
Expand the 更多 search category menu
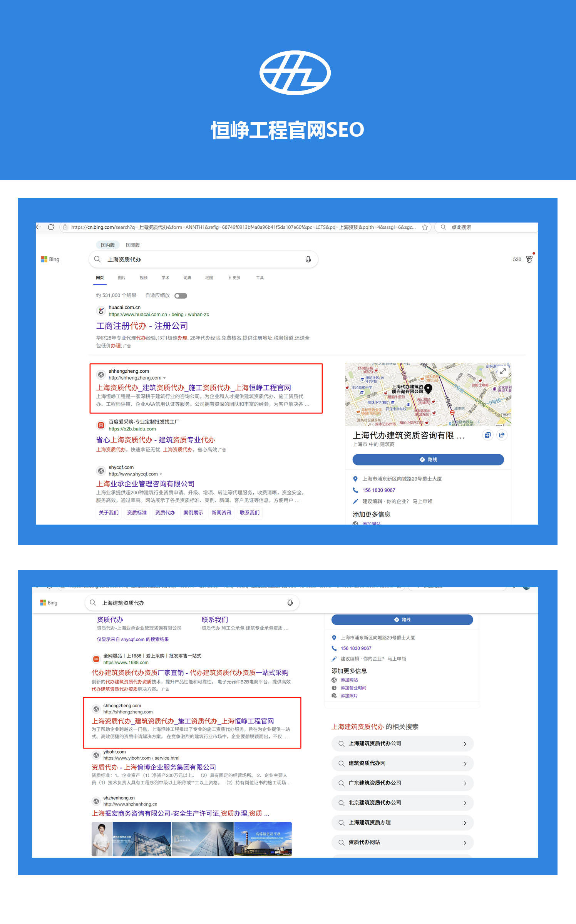click(x=234, y=278)
